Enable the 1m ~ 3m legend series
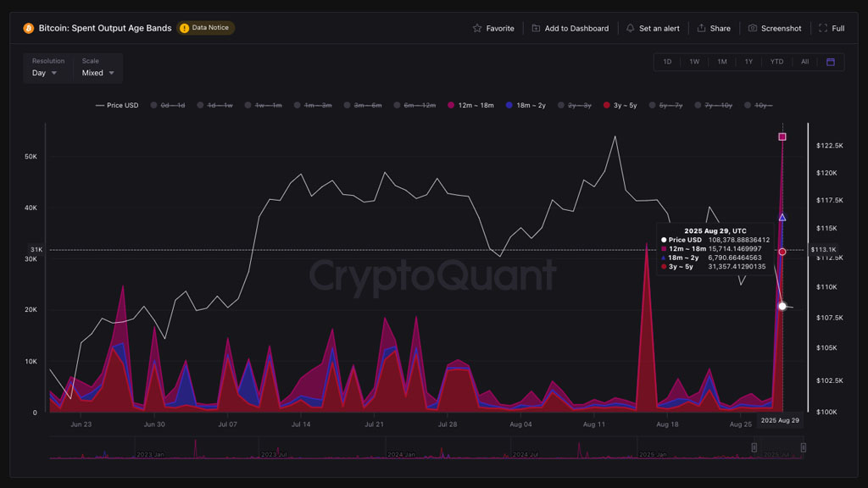Image resolution: width=868 pixels, height=488 pixels. click(313, 105)
